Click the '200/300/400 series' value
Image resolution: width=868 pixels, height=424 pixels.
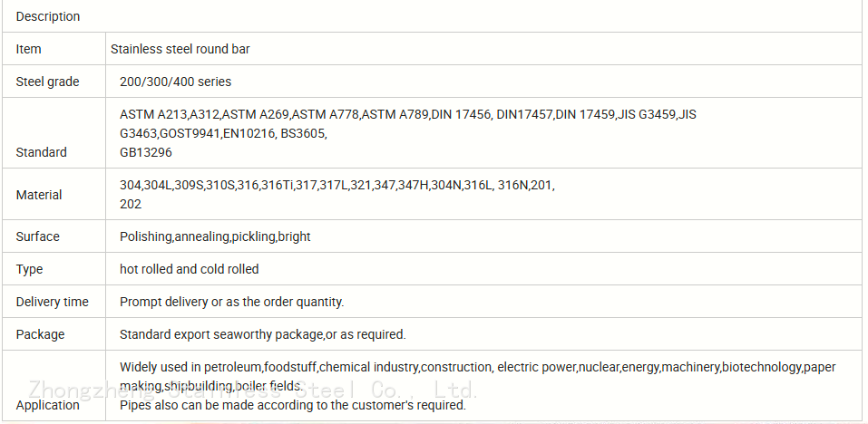pyautogui.click(x=175, y=82)
